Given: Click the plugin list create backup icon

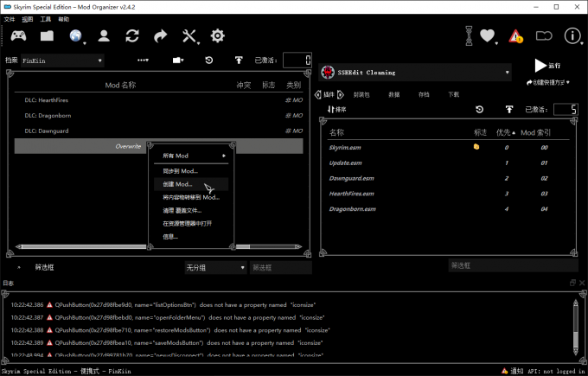Looking at the screenshot, I should (x=508, y=110).
